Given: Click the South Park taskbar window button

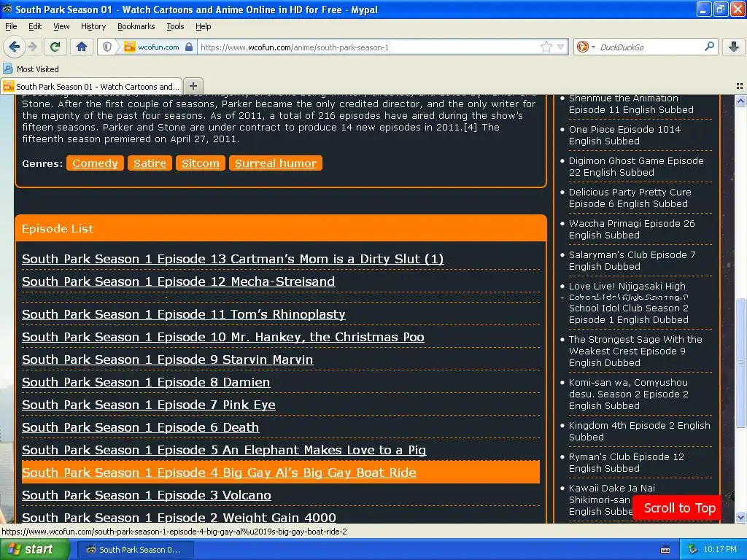Looking at the screenshot, I should [135, 550].
